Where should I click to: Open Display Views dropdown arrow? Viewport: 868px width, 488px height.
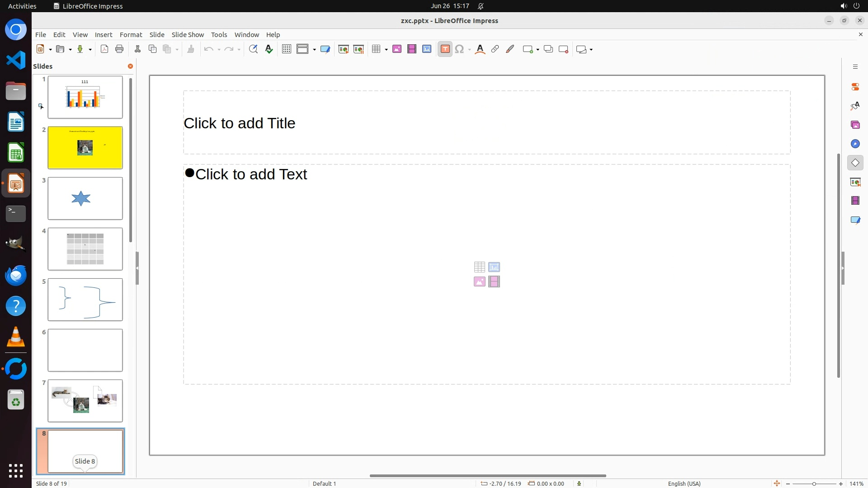coord(314,49)
